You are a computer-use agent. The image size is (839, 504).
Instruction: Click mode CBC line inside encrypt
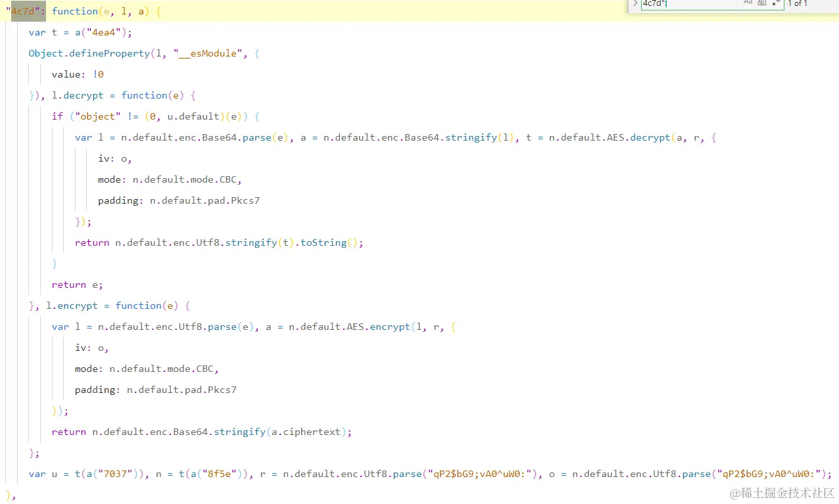point(147,369)
